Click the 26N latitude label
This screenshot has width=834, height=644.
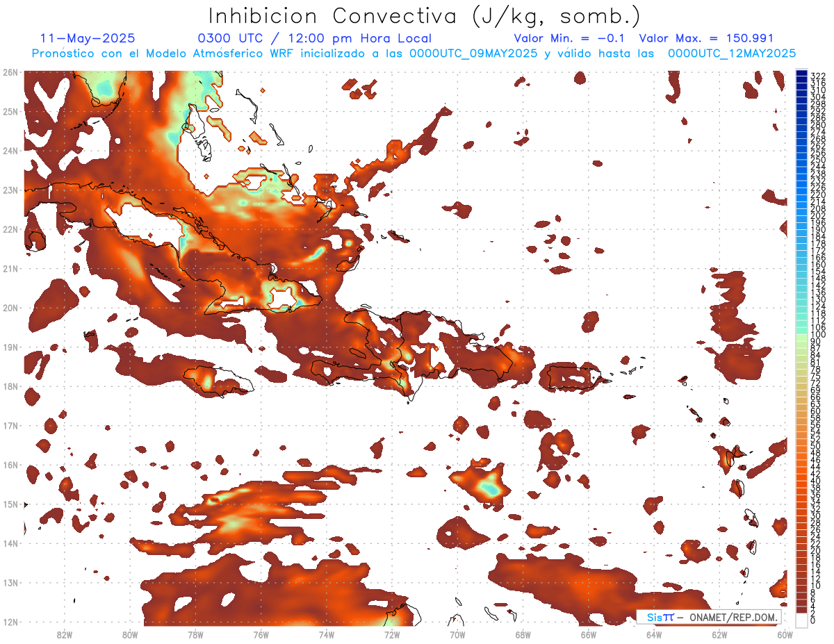(10, 72)
